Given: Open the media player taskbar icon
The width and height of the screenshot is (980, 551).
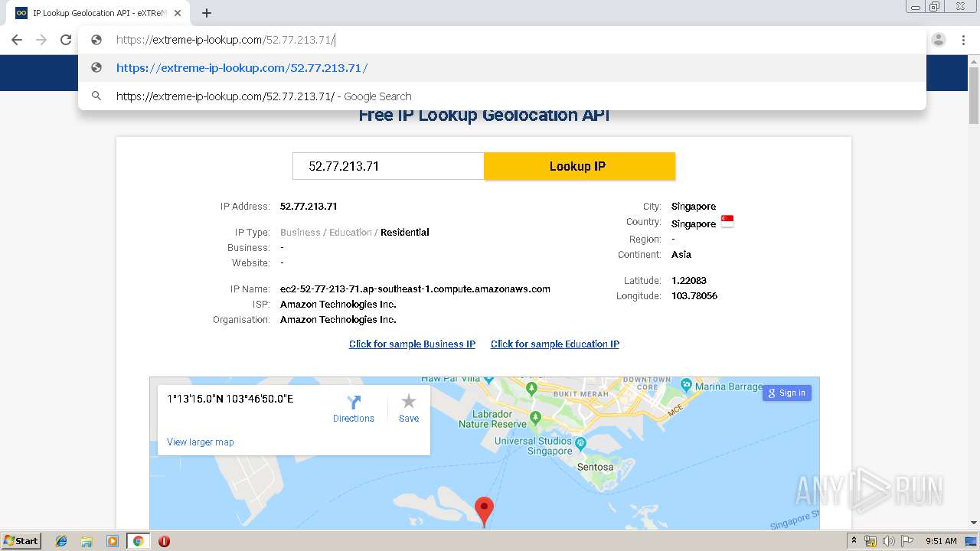Looking at the screenshot, I should click(113, 541).
